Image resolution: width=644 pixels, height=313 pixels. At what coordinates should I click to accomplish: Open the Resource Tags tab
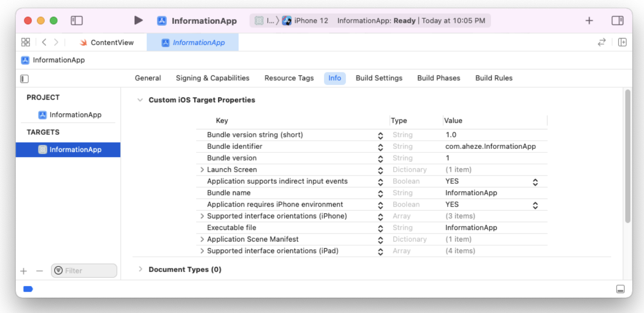(289, 78)
